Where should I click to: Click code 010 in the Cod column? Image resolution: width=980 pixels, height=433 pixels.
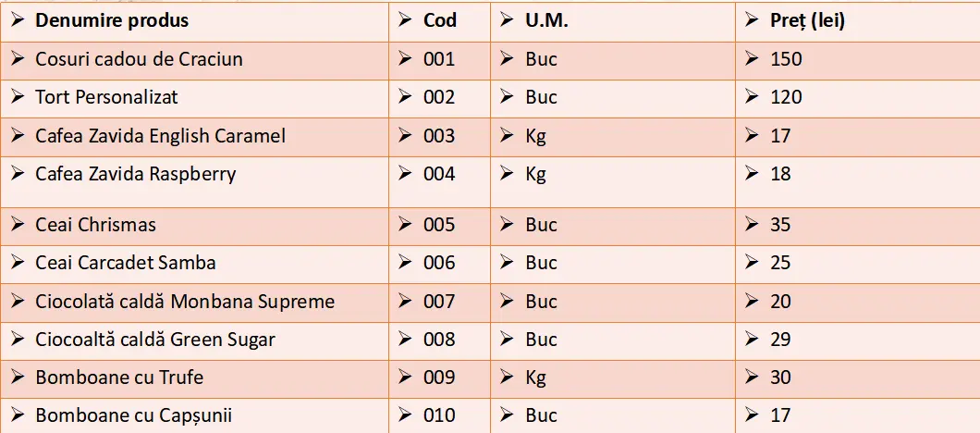(x=439, y=415)
